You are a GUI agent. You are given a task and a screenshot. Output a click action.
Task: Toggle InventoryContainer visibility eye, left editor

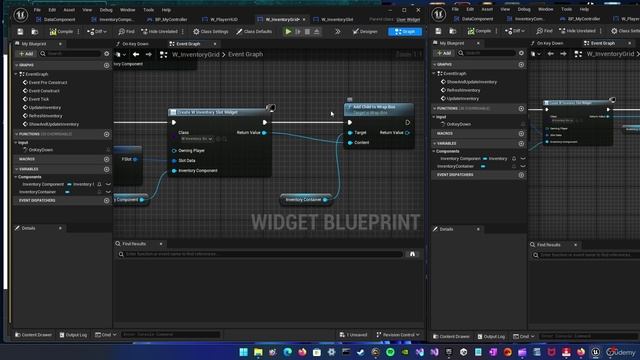coord(109,192)
